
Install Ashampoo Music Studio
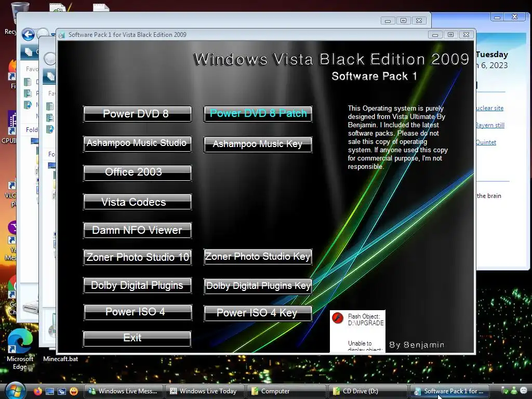(137, 143)
